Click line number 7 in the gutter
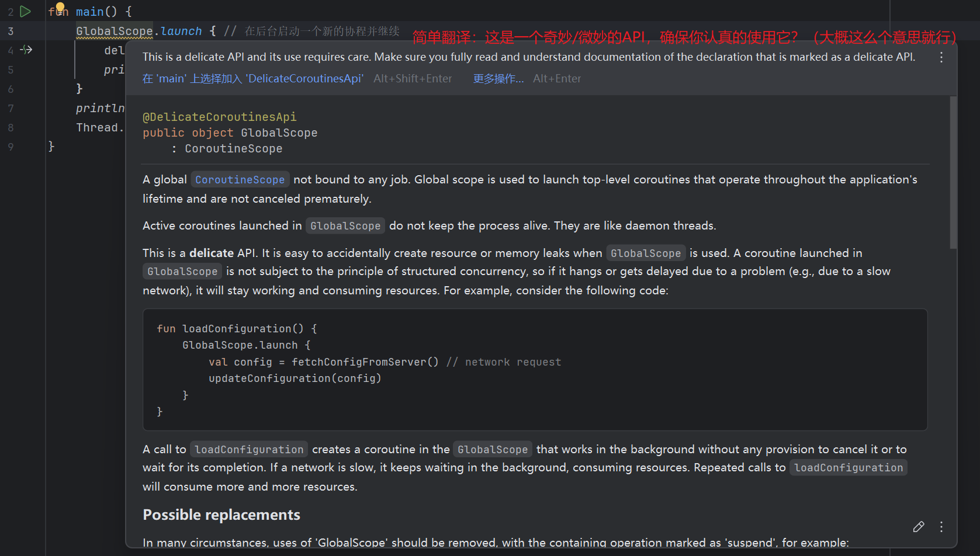Screen dimensions: 980x556 pos(11,108)
